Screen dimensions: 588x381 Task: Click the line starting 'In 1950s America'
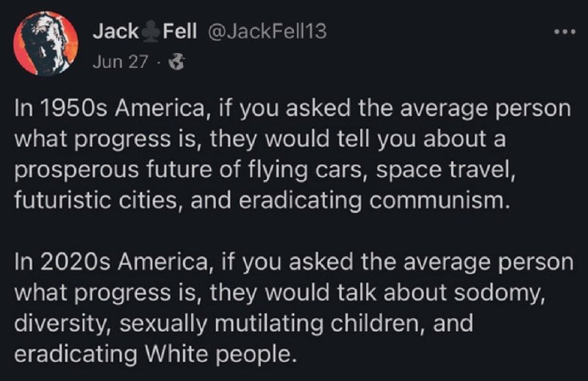[x=293, y=109]
